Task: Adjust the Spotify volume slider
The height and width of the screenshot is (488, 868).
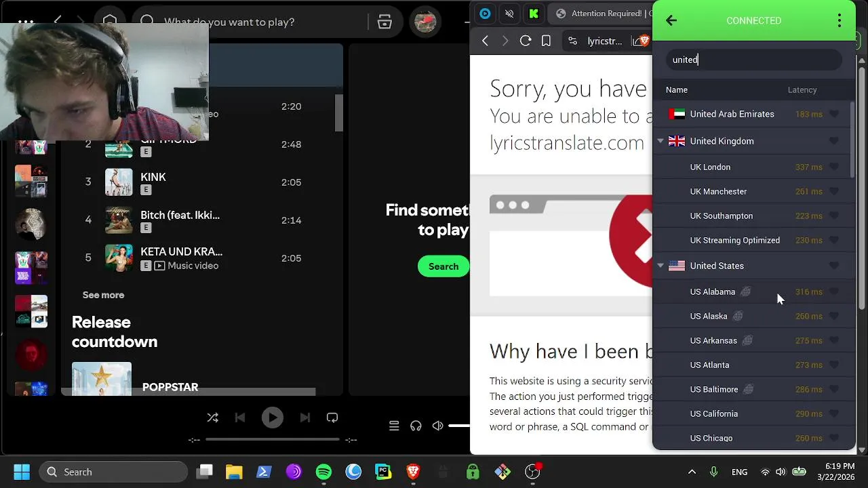Action: (x=459, y=426)
